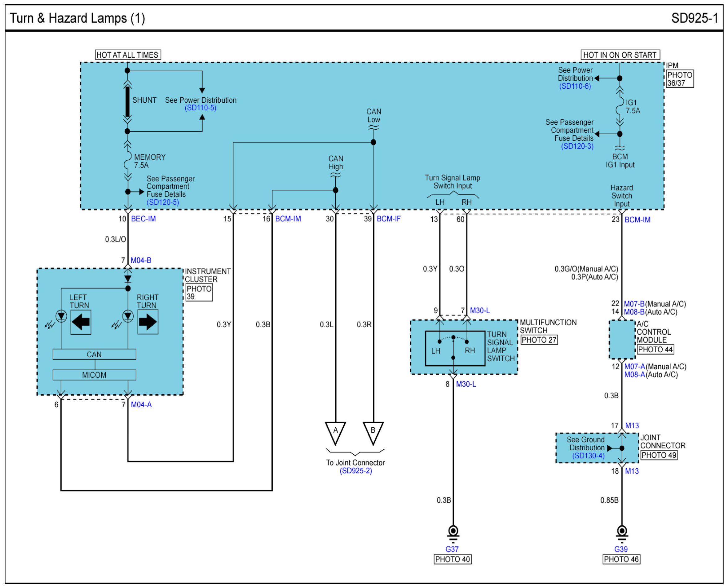728x588 pixels.
Task: Select the triangle connector marked A
Action: pos(335,433)
